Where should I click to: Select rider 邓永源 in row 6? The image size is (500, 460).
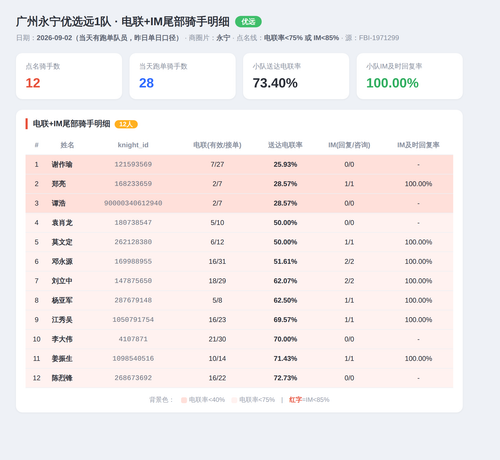pos(62,261)
